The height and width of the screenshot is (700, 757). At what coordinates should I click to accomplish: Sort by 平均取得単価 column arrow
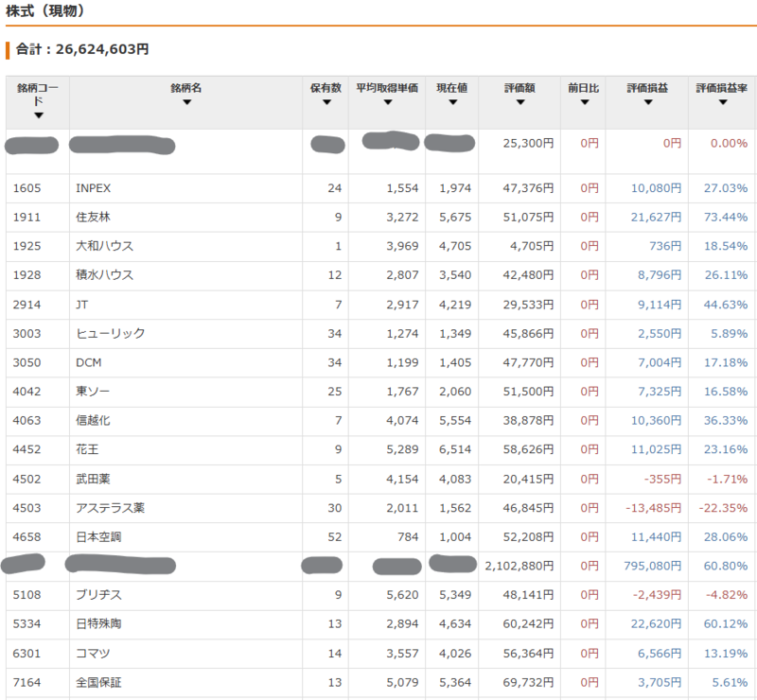coord(388,102)
